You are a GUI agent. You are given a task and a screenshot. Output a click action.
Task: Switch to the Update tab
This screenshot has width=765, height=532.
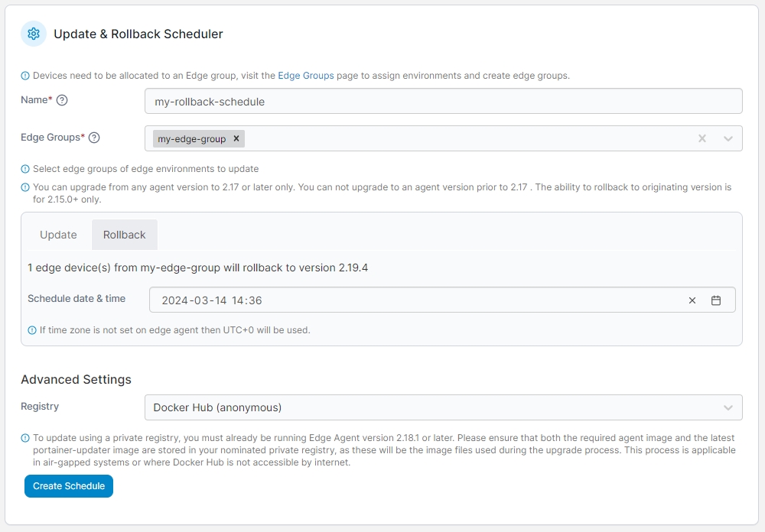(x=58, y=235)
